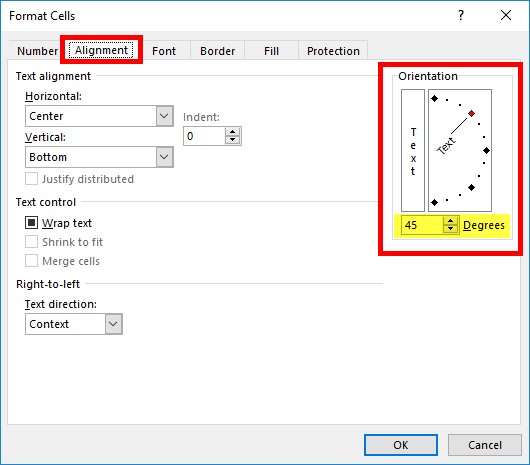Click the Degrees input field
The width and height of the screenshot is (530, 465).
point(422,225)
